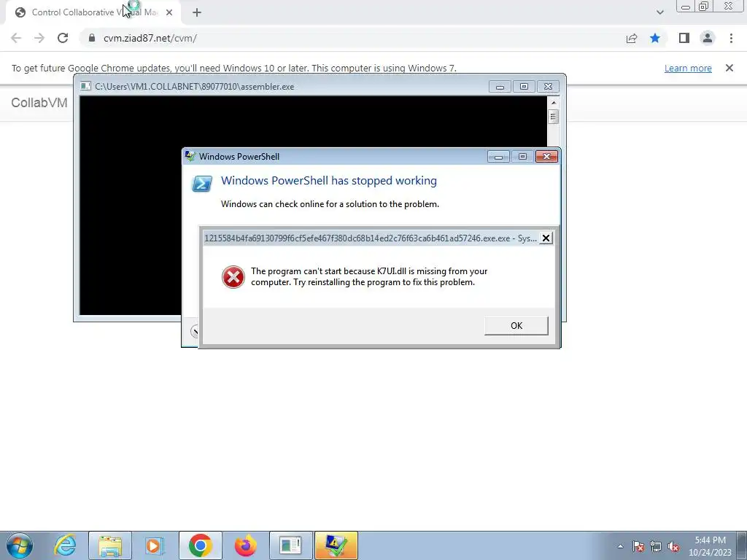Image resolution: width=747 pixels, height=560 pixels.
Task: Open Action Center flag icon
Action: [638, 546]
